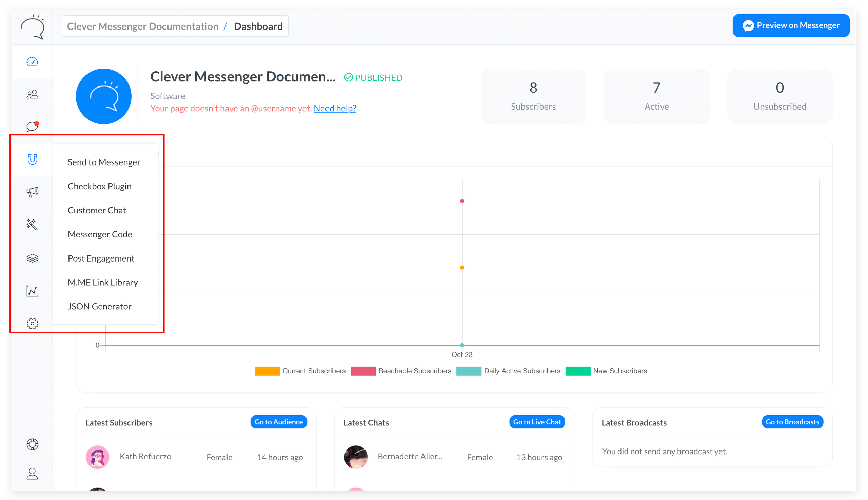Click the Preview on Messenger button

click(x=791, y=25)
